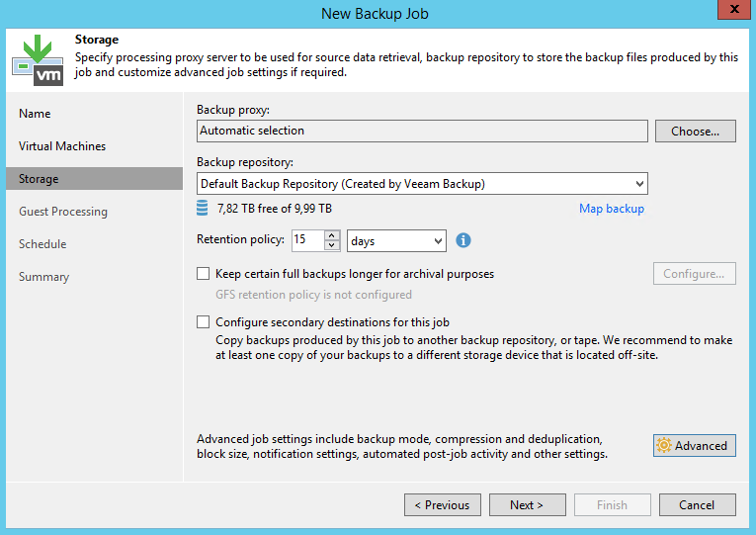Go to the Name wizard step
Screen dimensions: 756x535
click(x=35, y=114)
